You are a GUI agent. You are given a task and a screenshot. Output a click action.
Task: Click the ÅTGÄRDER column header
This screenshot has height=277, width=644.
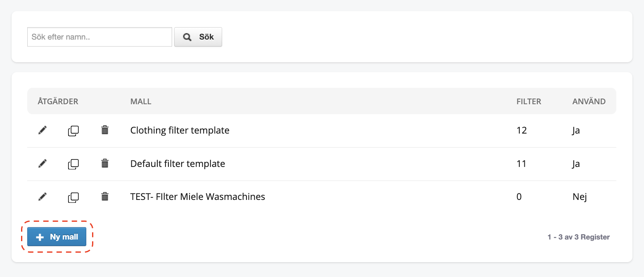pos(58,101)
